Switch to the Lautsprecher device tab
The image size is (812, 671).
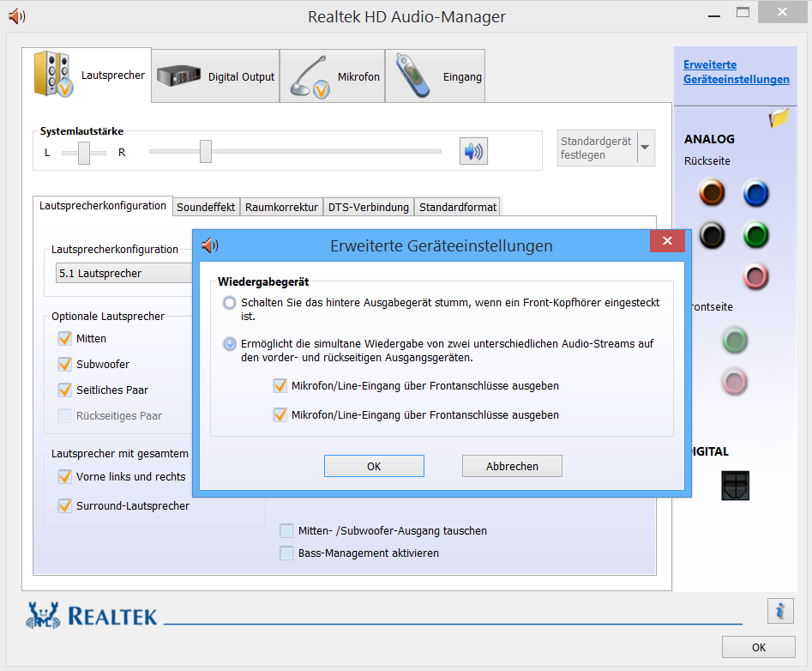[x=87, y=76]
